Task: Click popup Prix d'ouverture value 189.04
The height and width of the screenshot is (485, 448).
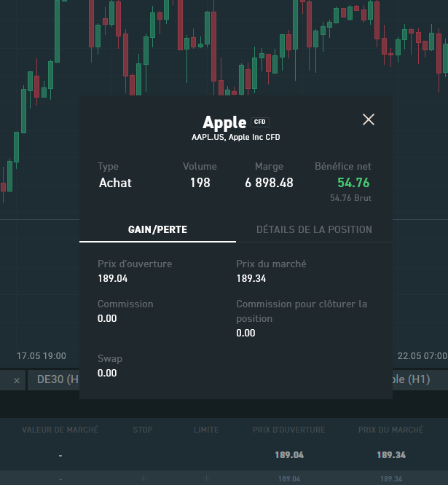Action: [x=113, y=278]
